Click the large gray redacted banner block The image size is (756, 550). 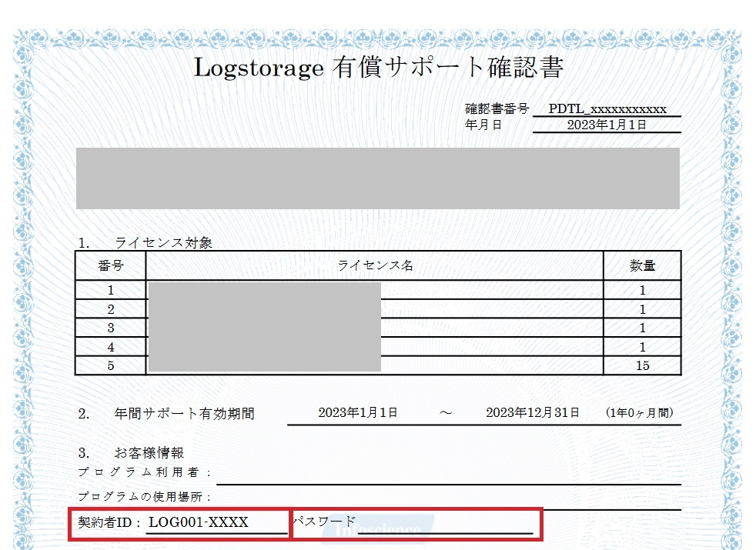pyautogui.click(x=377, y=178)
